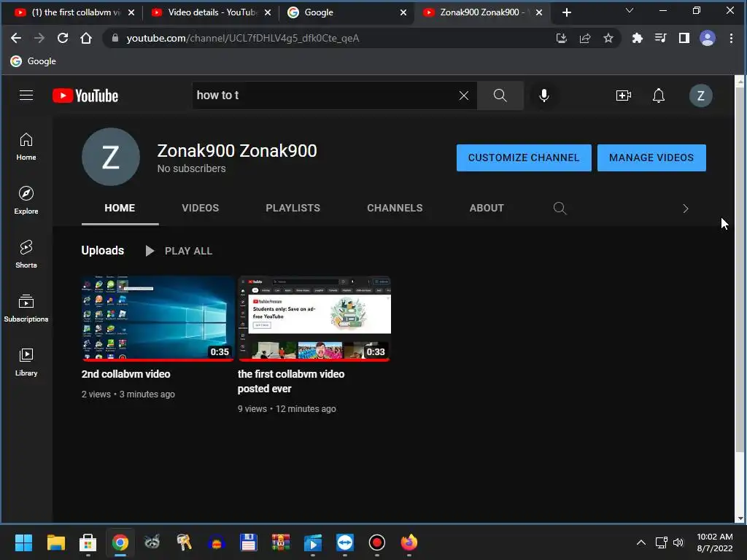The image size is (747, 560).
Task: Open Explore in the sidebar
Action: coord(26,201)
